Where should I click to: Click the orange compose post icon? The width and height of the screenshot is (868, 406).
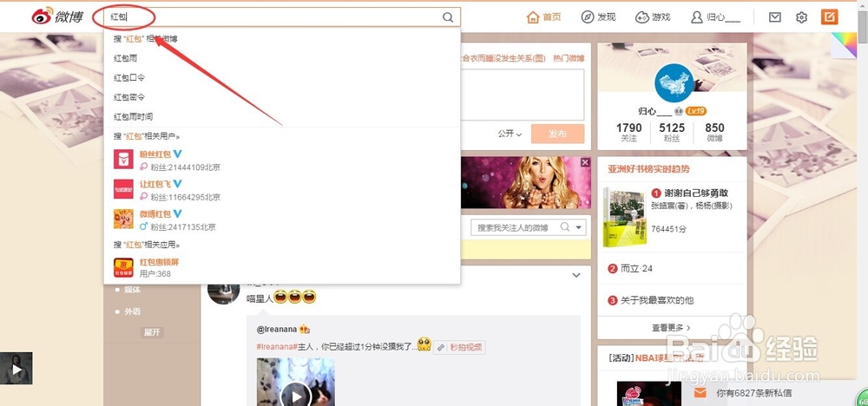tap(829, 16)
